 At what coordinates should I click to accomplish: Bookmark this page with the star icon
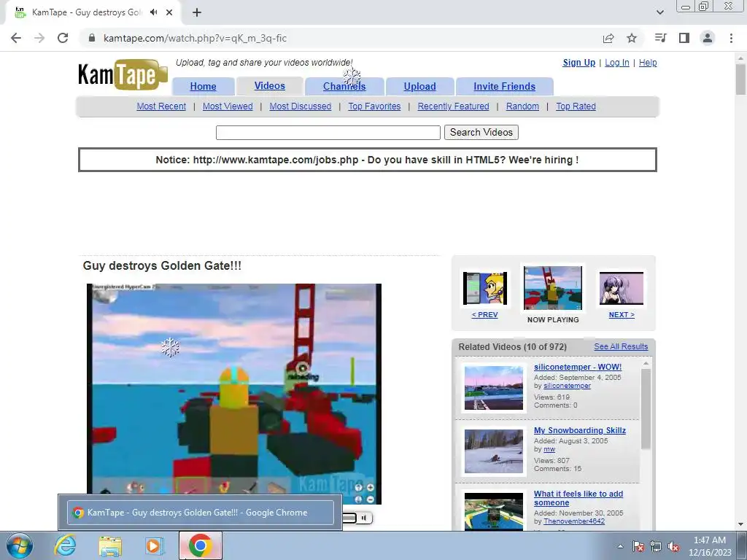(x=632, y=38)
